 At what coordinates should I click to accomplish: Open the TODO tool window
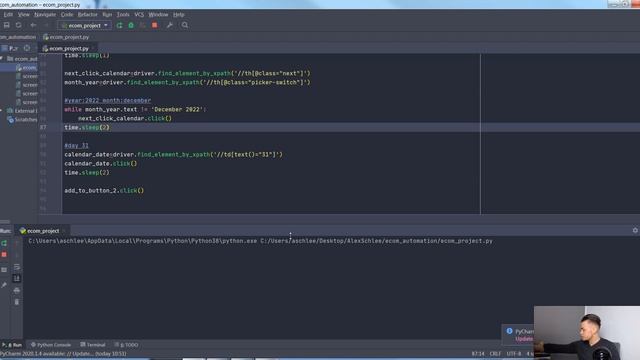(126, 345)
